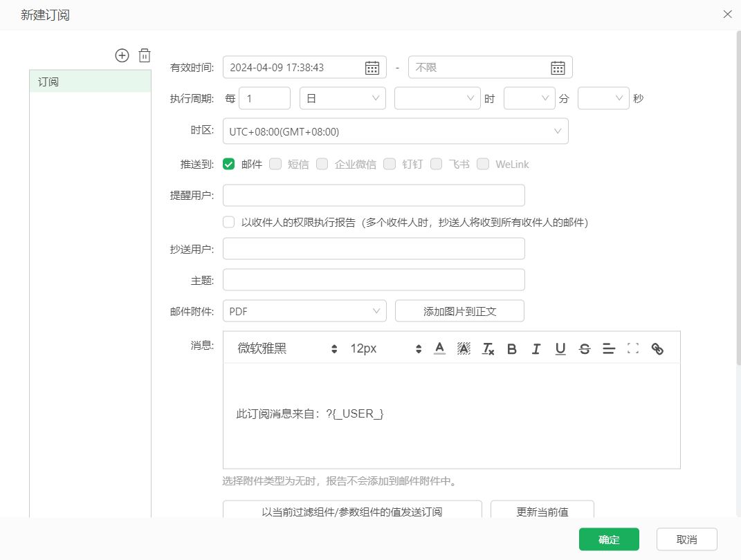Image resolution: width=741 pixels, height=560 pixels.
Task: Open the 日 period unit dropdown
Action: (342, 98)
